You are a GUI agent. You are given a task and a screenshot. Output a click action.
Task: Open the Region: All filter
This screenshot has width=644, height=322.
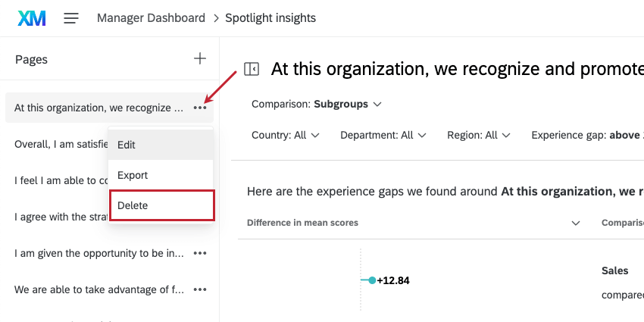[478, 135]
